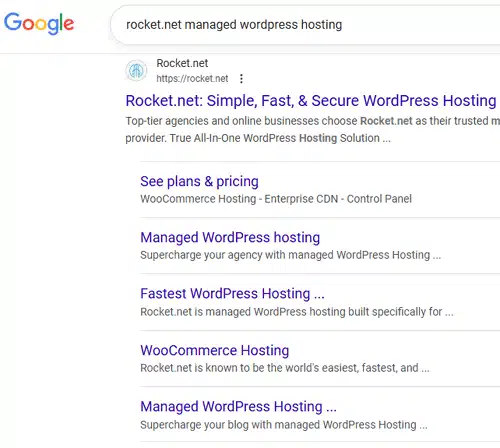500x448 pixels.
Task: Click the 'Rocket.net' site name above the URL
Action: [182, 63]
